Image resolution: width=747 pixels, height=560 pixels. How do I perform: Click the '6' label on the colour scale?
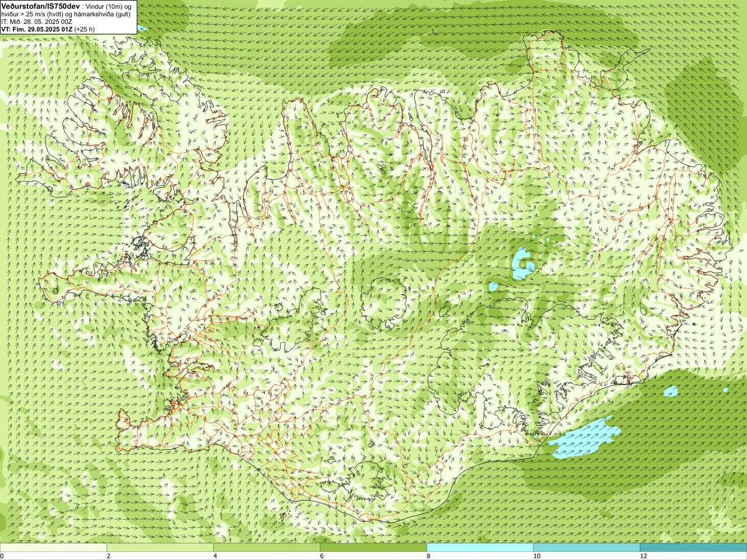(322, 556)
